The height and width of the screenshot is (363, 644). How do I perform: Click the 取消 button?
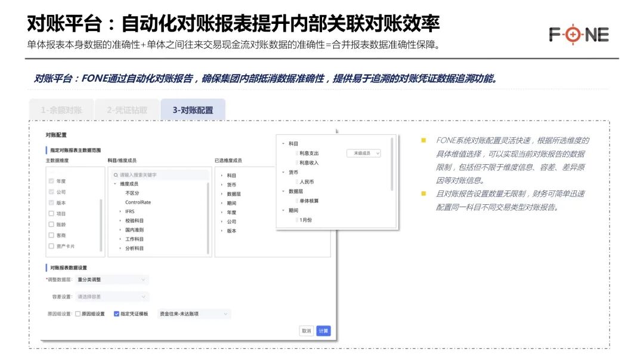pos(306,330)
